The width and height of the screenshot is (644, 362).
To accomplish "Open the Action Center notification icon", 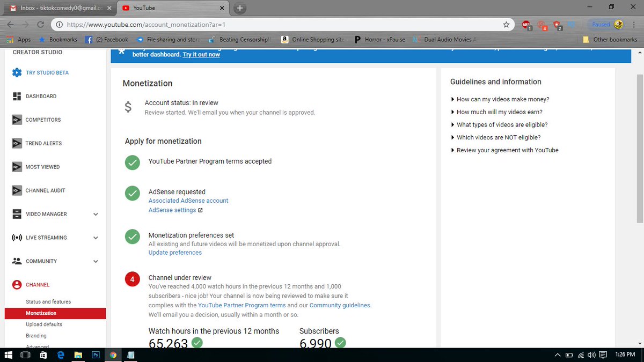I will (603, 355).
